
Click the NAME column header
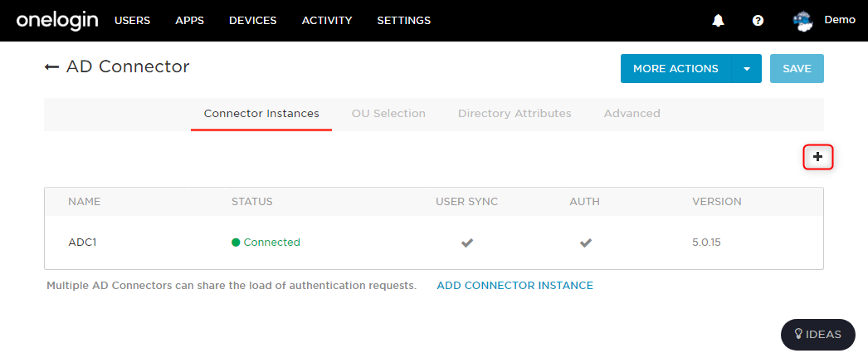click(x=84, y=202)
